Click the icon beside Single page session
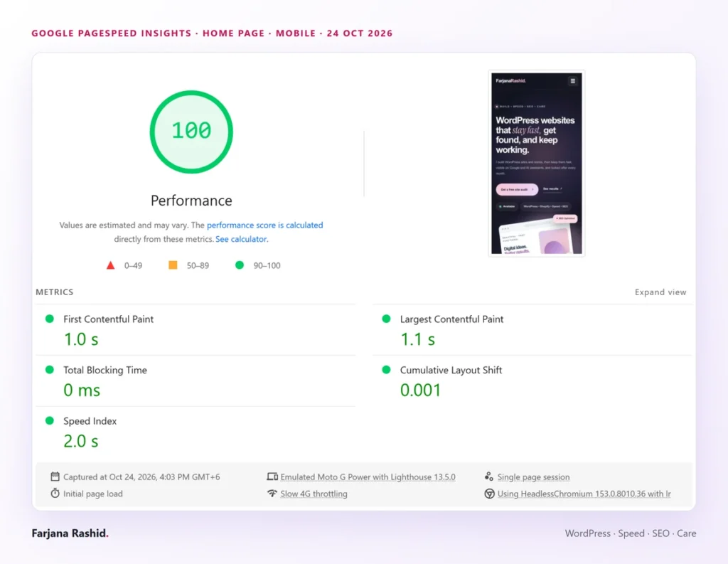 [x=489, y=477]
